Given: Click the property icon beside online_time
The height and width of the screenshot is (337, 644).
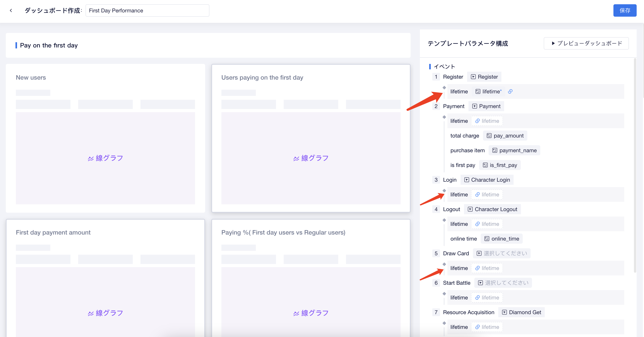Looking at the screenshot, I should pos(487,239).
